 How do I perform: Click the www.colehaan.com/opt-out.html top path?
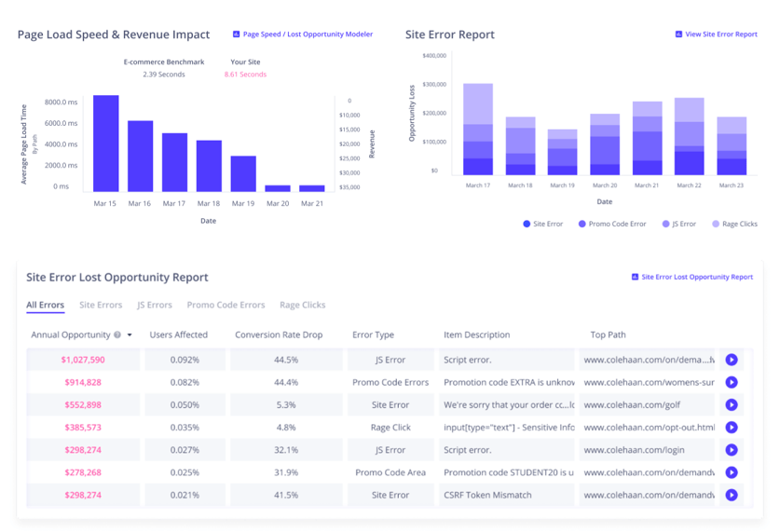click(650, 427)
